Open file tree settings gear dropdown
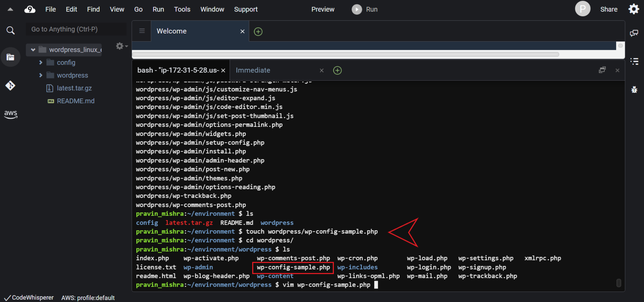The image size is (644, 302). point(122,46)
